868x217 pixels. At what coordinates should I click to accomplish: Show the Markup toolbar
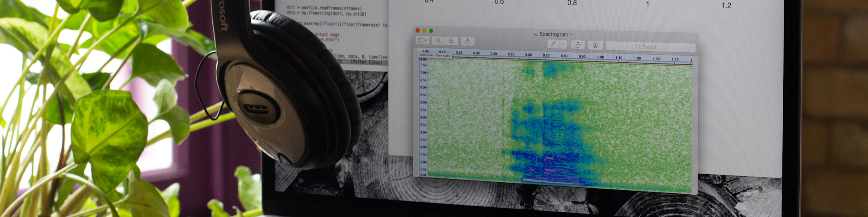[595, 45]
